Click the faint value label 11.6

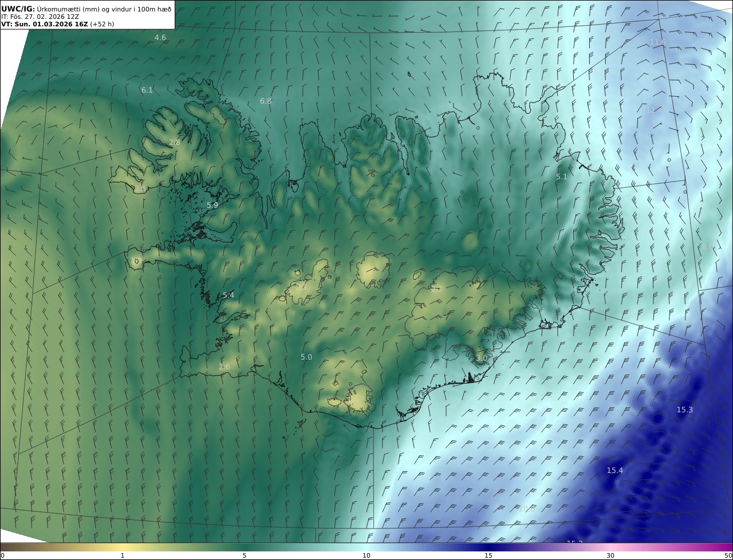(x=658, y=42)
